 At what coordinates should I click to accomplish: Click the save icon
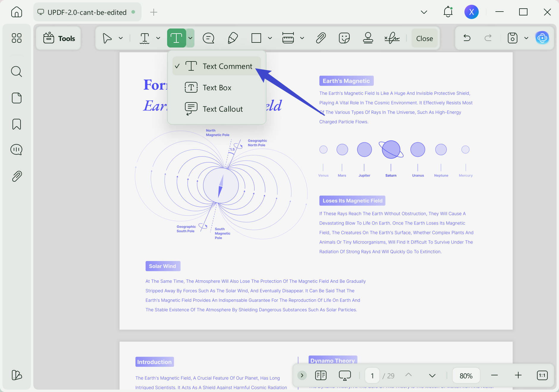(512, 38)
